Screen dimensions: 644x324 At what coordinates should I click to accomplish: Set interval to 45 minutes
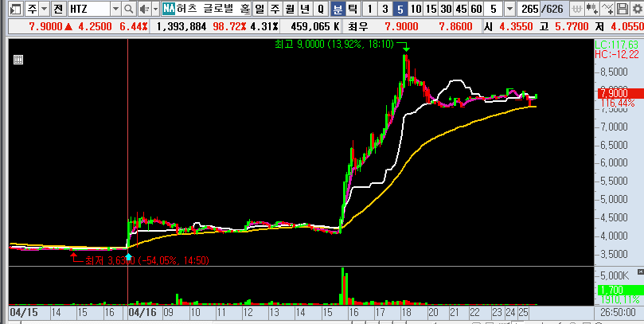pyautogui.click(x=461, y=9)
